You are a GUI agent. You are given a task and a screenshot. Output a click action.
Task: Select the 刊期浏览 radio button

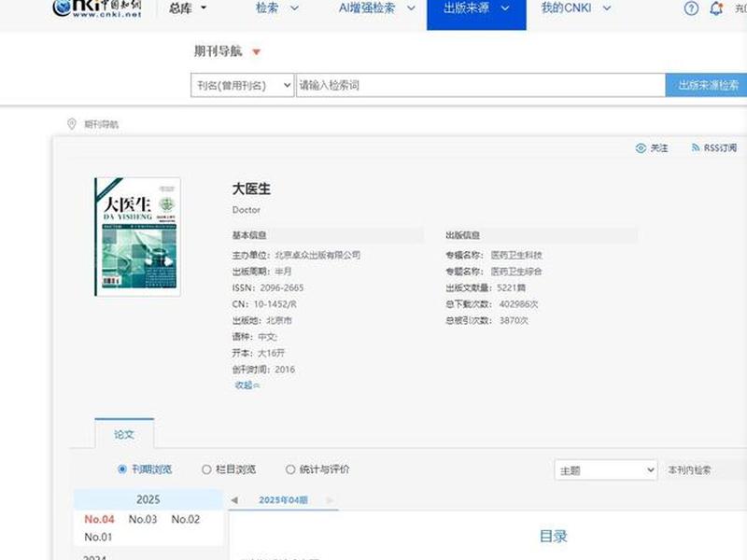pos(122,469)
